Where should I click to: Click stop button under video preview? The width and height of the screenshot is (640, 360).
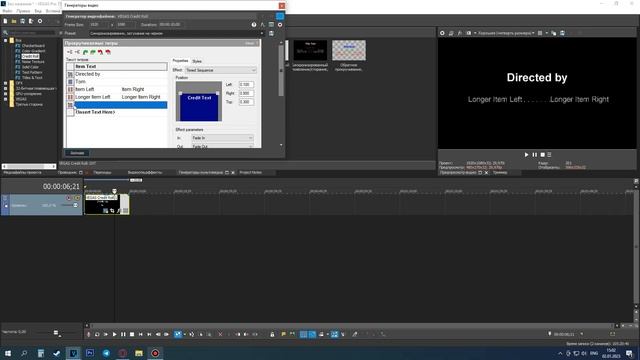542,155
